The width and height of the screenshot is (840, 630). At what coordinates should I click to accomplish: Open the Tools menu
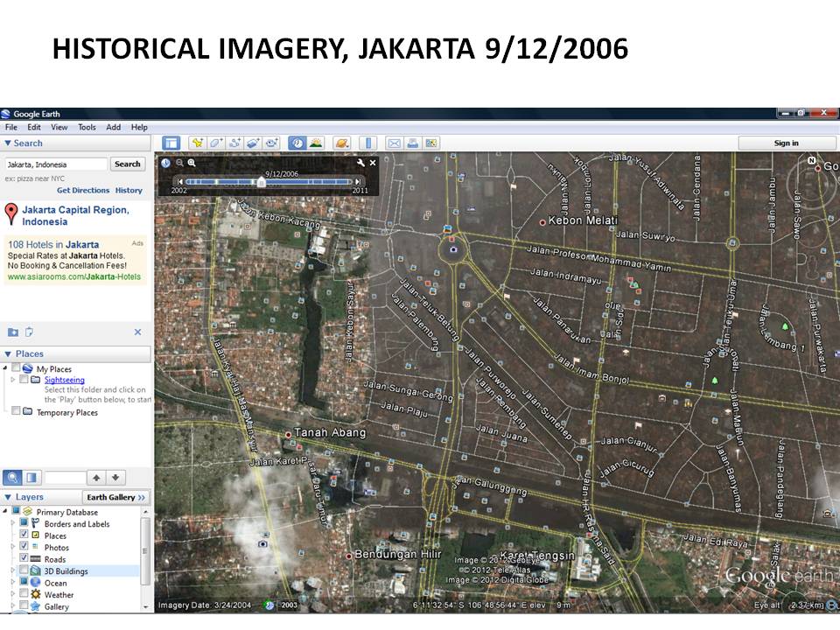(x=87, y=127)
